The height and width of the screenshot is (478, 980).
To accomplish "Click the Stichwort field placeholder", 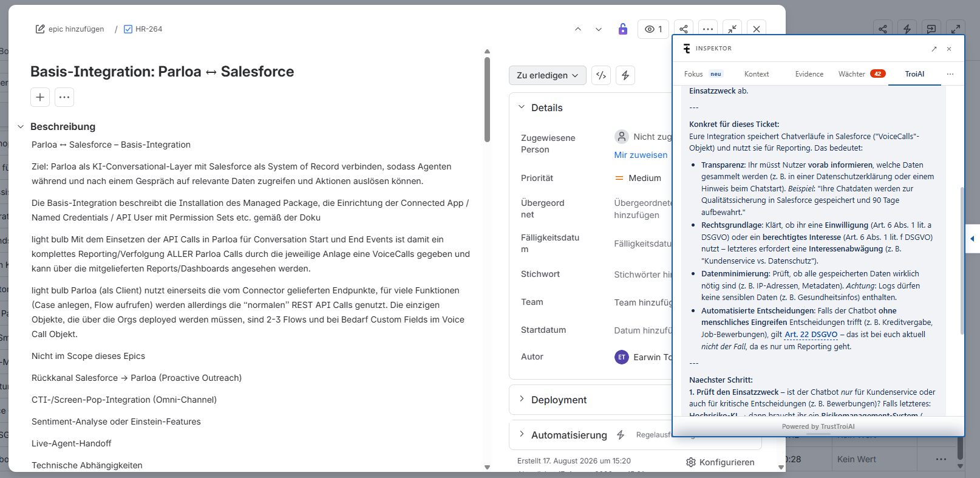I will (x=643, y=275).
